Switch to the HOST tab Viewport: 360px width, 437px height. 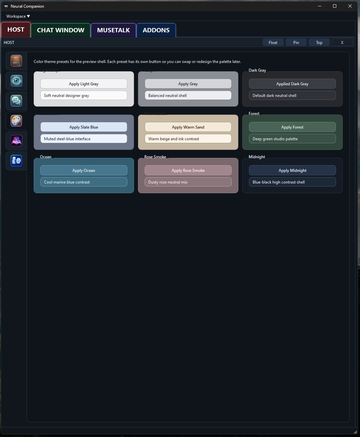coord(16,30)
